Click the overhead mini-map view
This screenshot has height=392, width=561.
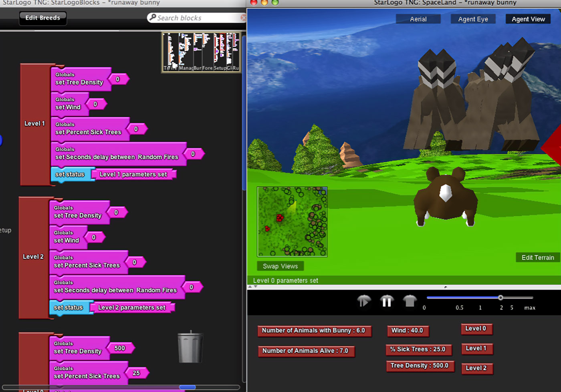click(292, 221)
